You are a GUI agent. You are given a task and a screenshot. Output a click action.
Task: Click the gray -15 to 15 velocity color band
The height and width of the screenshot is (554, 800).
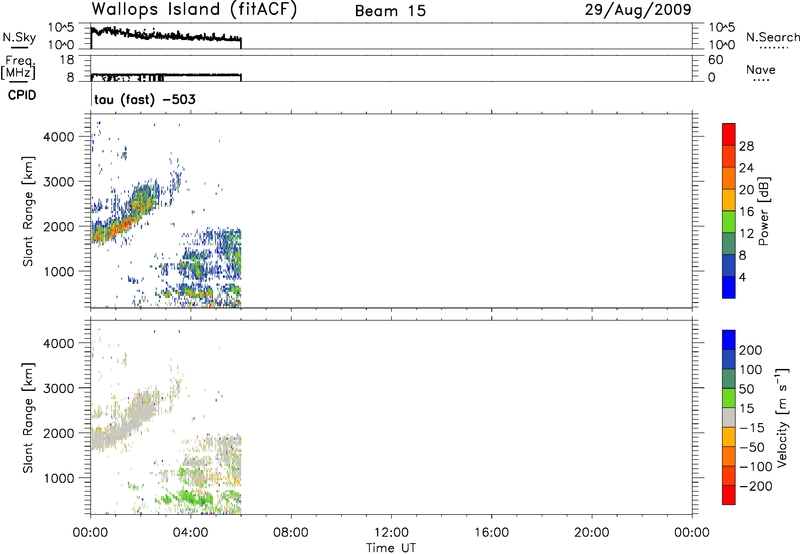(729, 417)
